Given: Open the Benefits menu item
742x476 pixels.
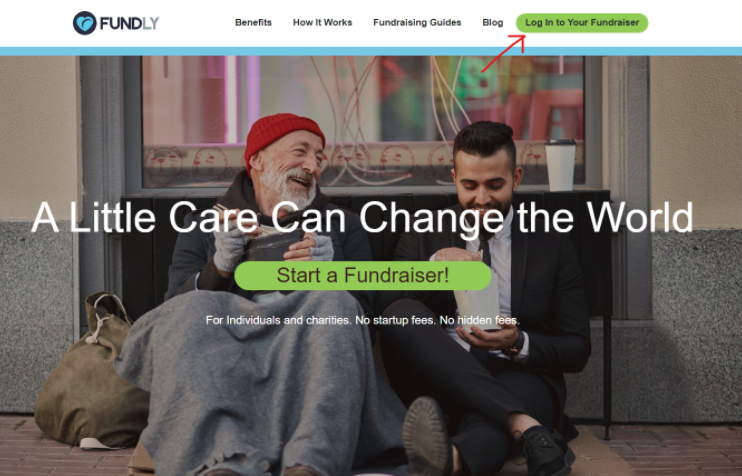Looking at the screenshot, I should tap(253, 22).
